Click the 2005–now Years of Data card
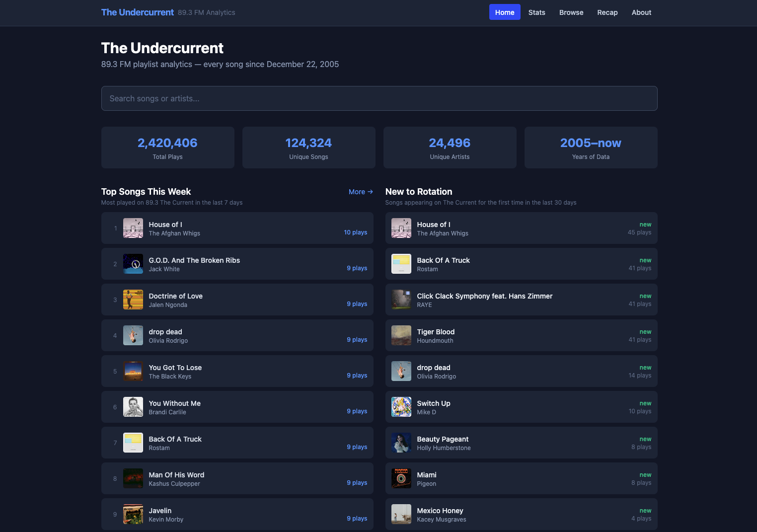Image resolution: width=757 pixels, height=532 pixels. [591, 148]
